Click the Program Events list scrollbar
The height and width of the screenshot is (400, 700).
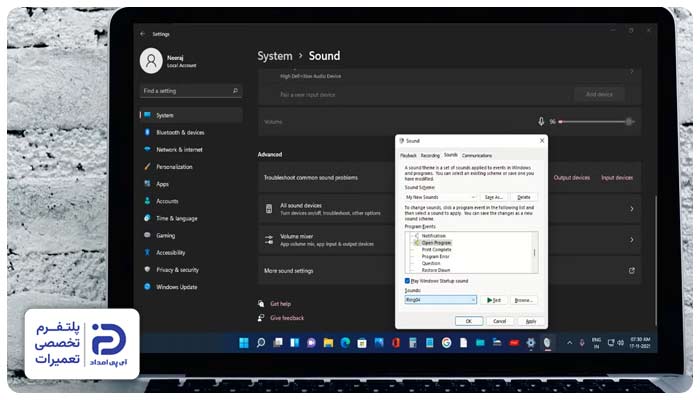click(x=534, y=252)
